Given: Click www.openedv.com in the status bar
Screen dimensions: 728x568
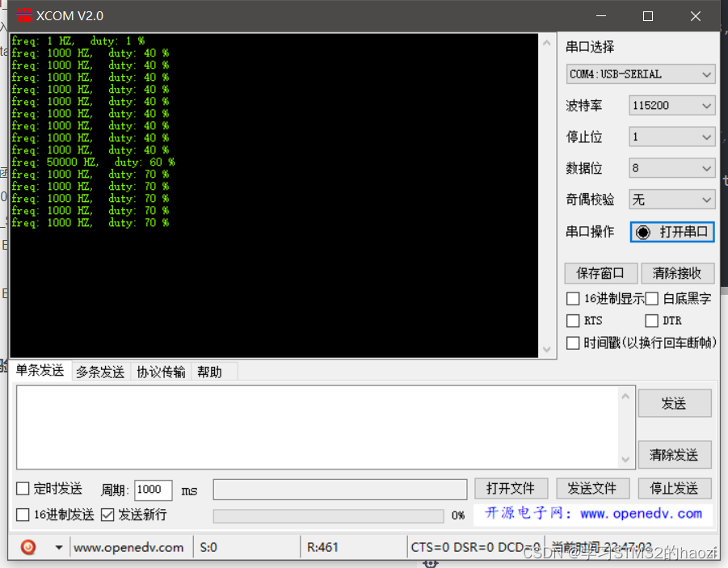Looking at the screenshot, I should 128,548.
